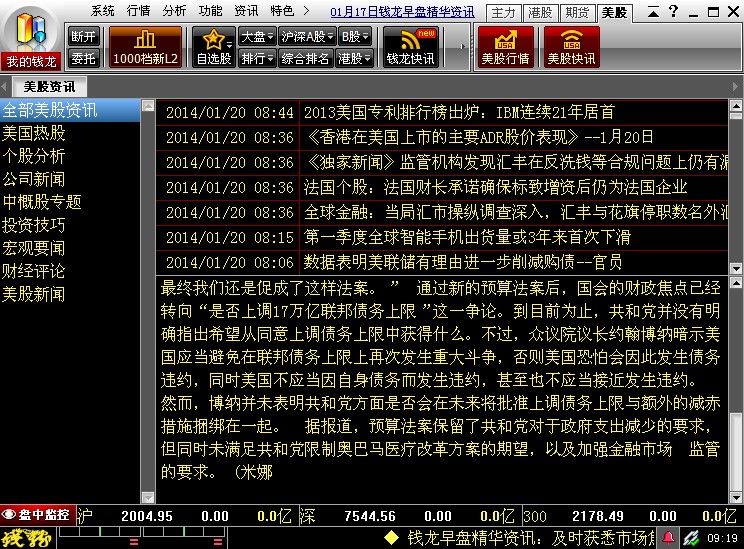Click the 钱龙 gold logo in status bar

tap(27, 538)
